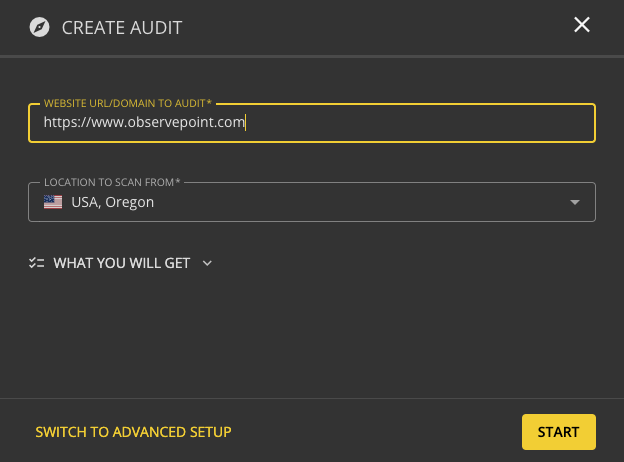The height and width of the screenshot is (462, 624).
Task: Click the Website URL/Domain To Audit label
Action: click(x=128, y=103)
